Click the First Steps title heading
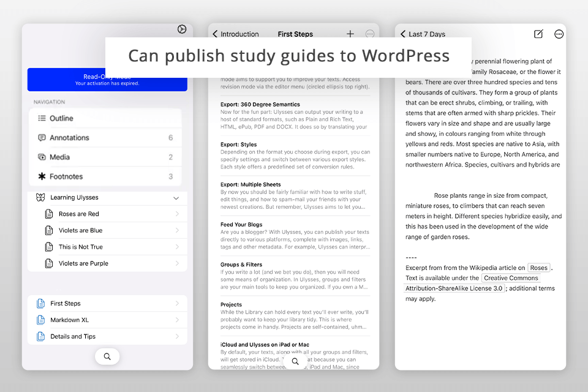The height and width of the screenshot is (392, 588). [295, 34]
